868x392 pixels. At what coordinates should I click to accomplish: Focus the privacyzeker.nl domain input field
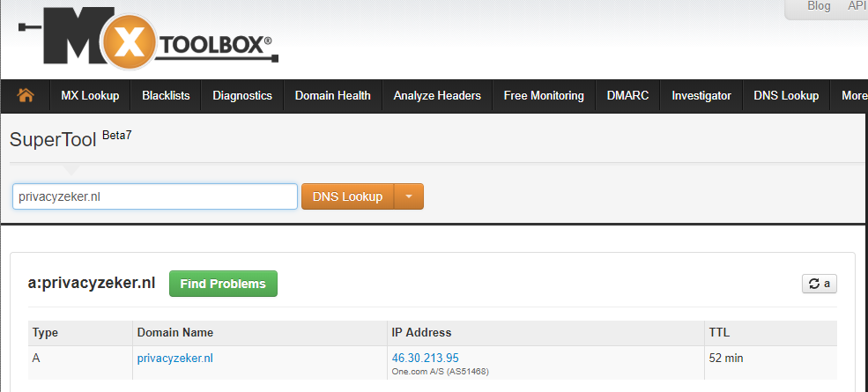tap(155, 196)
